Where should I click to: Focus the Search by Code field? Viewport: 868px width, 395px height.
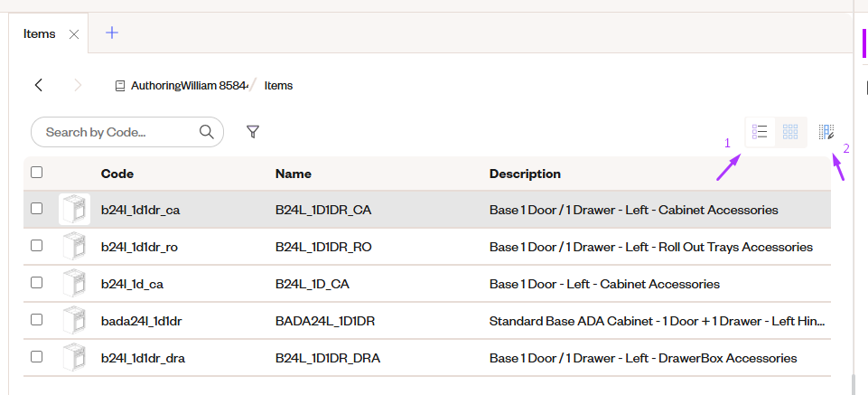[x=117, y=132]
